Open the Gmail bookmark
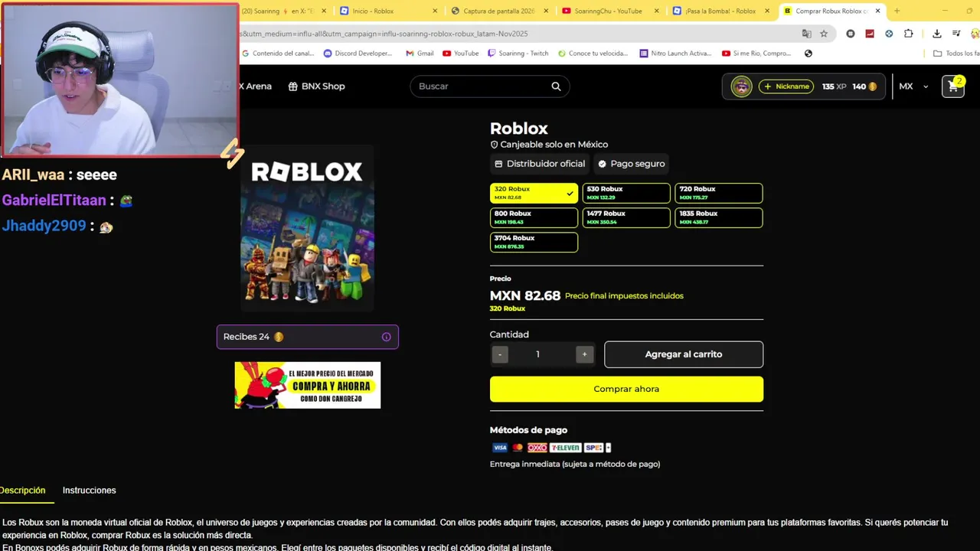Viewport: 980px width, 551px height. (x=420, y=54)
